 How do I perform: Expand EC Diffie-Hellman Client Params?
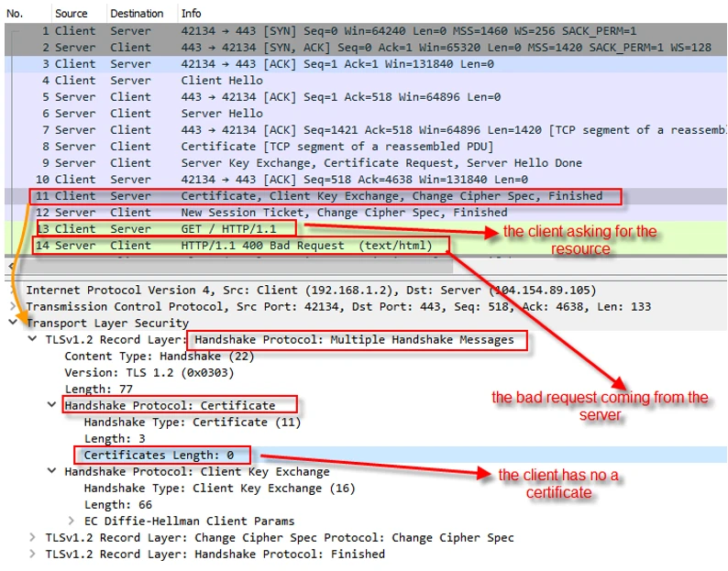[x=72, y=521]
